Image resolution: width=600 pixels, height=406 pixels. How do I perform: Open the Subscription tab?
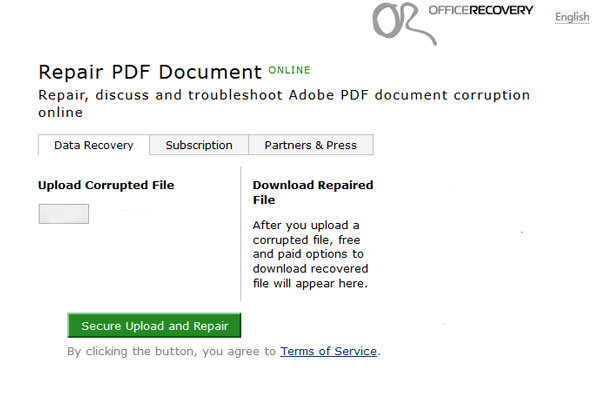coord(199,145)
